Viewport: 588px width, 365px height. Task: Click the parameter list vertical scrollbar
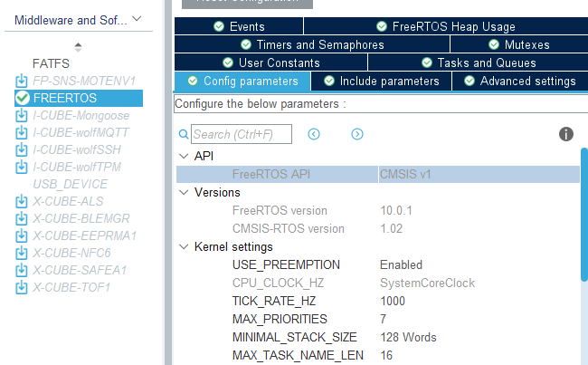pyautogui.click(x=584, y=214)
